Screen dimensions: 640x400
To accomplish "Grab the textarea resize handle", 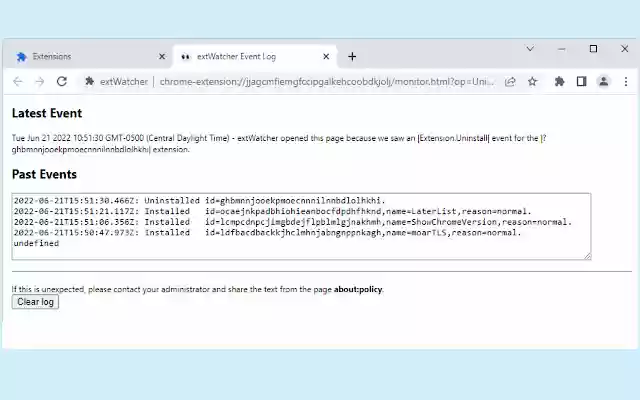I will 587,256.
